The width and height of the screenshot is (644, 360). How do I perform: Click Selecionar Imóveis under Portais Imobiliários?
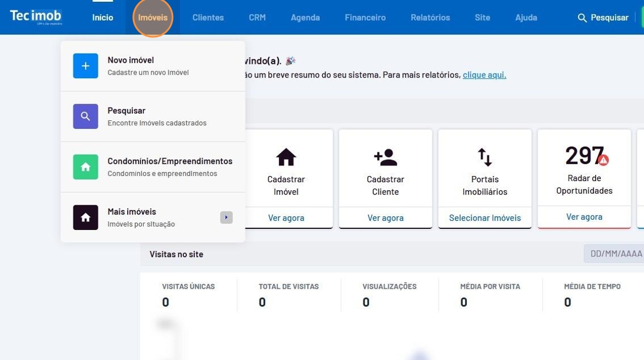(x=485, y=218)
